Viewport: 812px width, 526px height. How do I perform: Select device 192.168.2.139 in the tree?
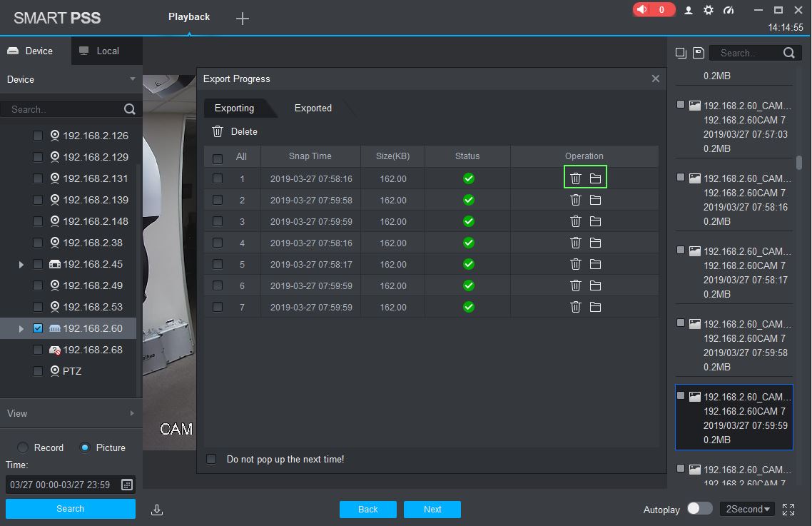tap(96, 200)
